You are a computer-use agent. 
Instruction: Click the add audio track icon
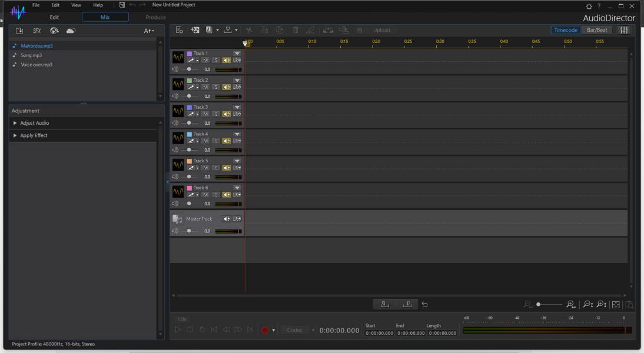195,30
